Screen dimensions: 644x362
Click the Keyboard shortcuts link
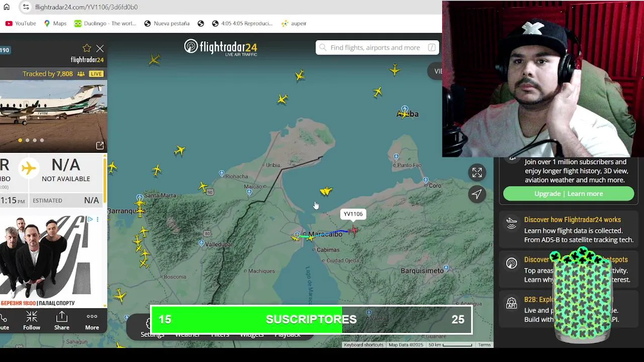(364, 345)
